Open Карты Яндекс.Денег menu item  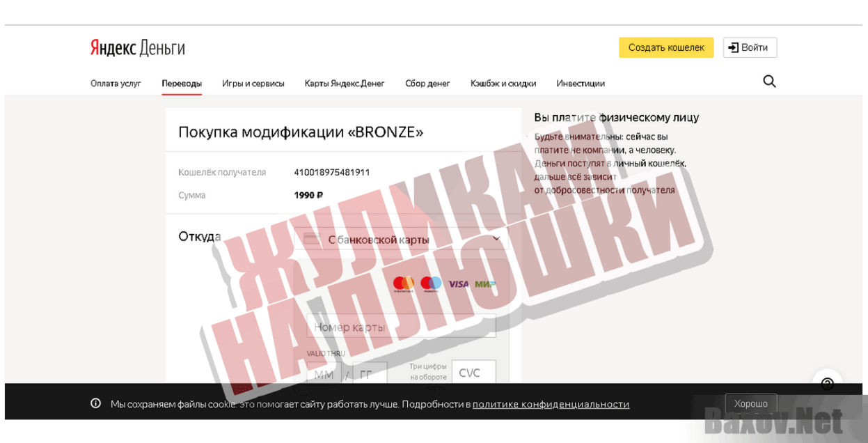tap(345, 84)
